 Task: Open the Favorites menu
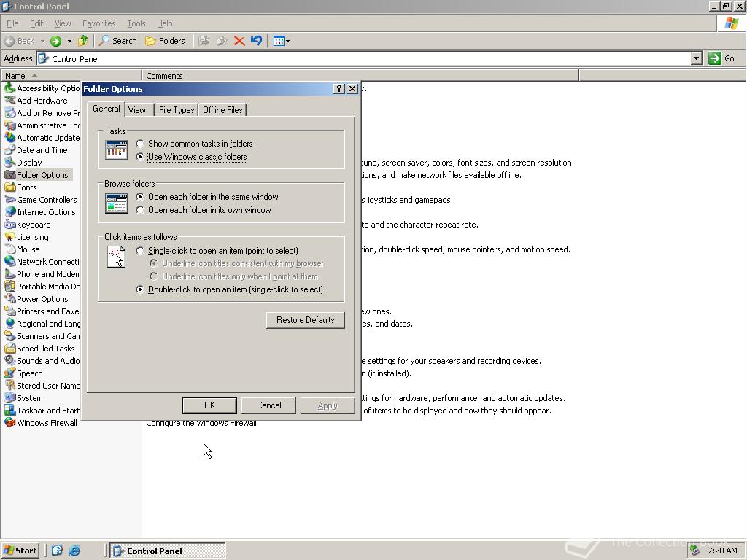[98, 23]
